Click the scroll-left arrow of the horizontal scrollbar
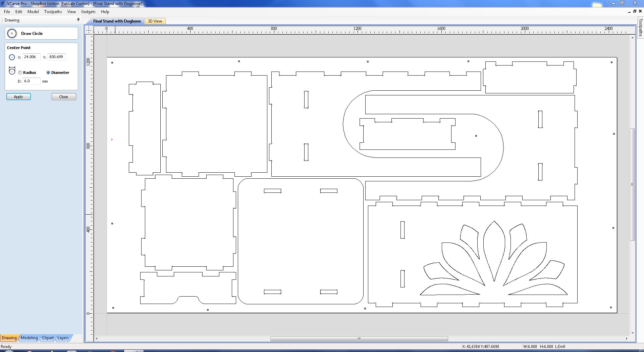644x352 pixels. click(x=97, y=339)
